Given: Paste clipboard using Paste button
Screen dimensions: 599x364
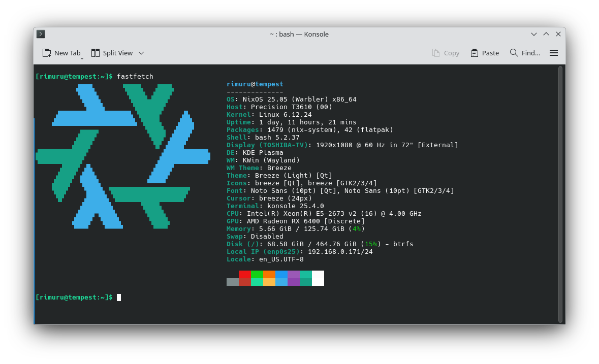Looking at the screenshot, I should [485, 53].
